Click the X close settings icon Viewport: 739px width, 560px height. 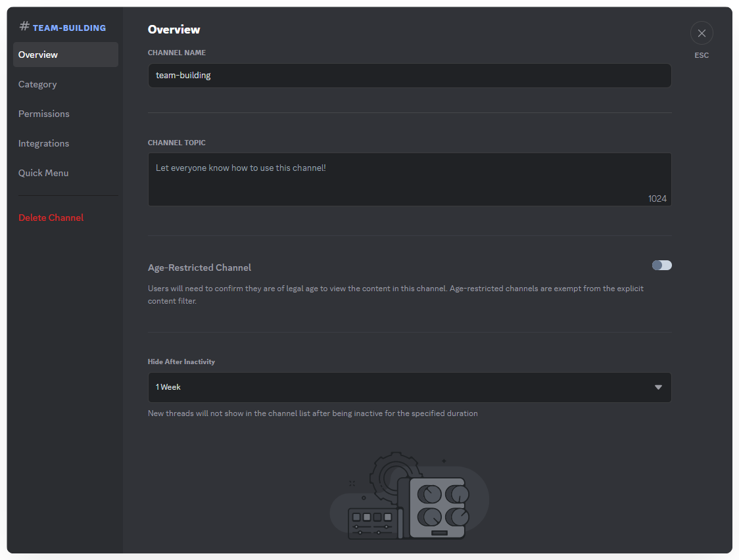(x=702, y=33)
